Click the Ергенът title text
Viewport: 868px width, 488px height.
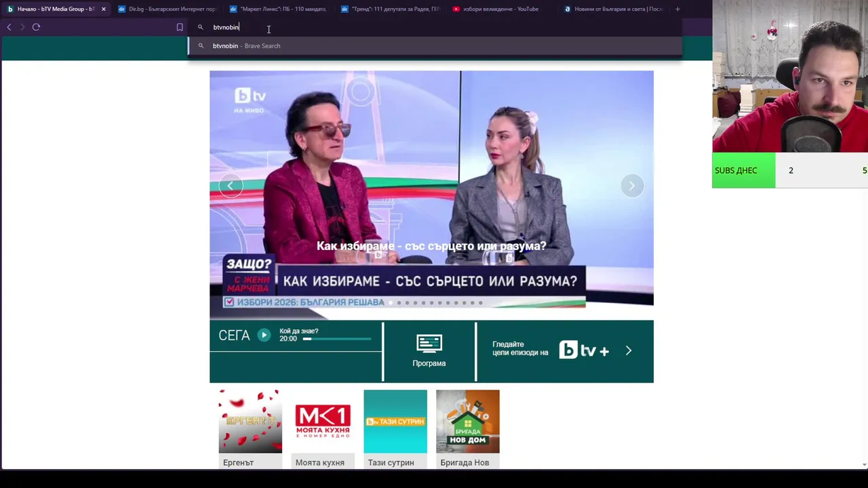[238, 462]
